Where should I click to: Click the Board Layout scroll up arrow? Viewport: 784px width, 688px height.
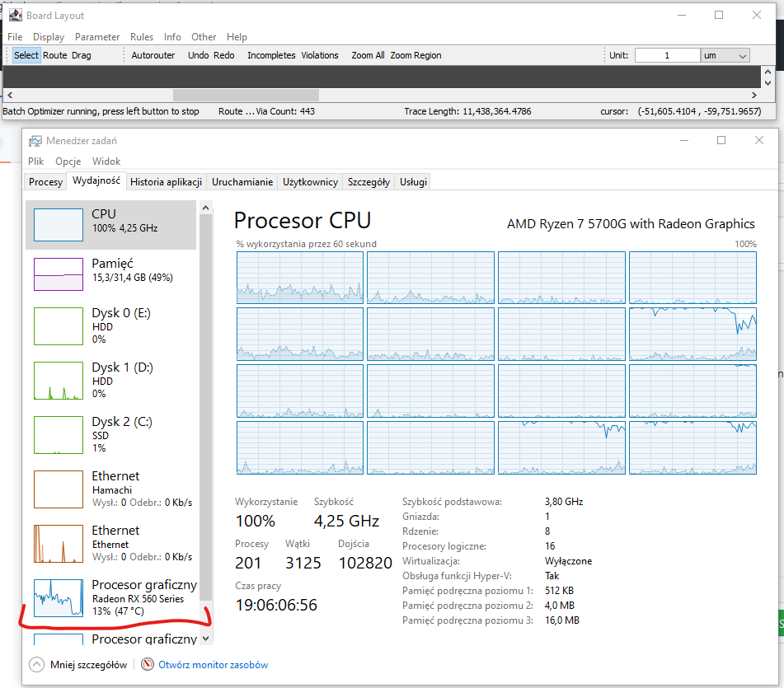[x=768, y=72]
